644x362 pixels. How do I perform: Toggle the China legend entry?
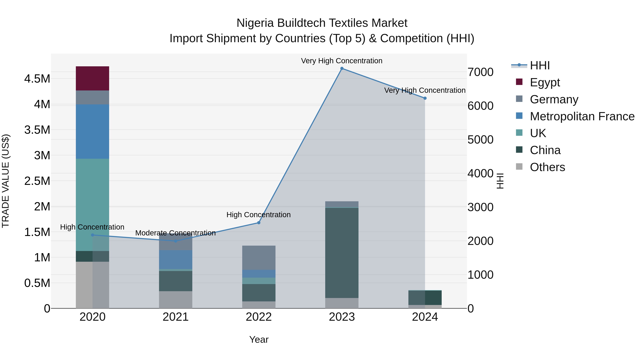pos(538,150)
